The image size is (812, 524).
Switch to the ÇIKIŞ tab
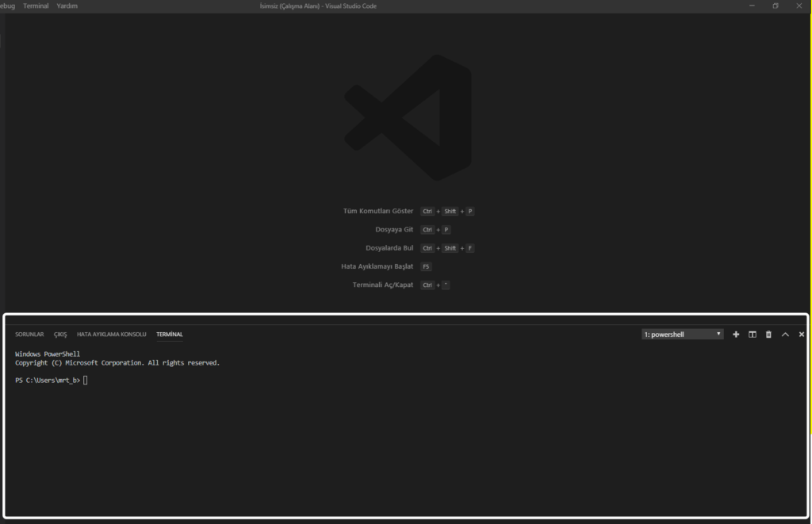coord(60,335)
